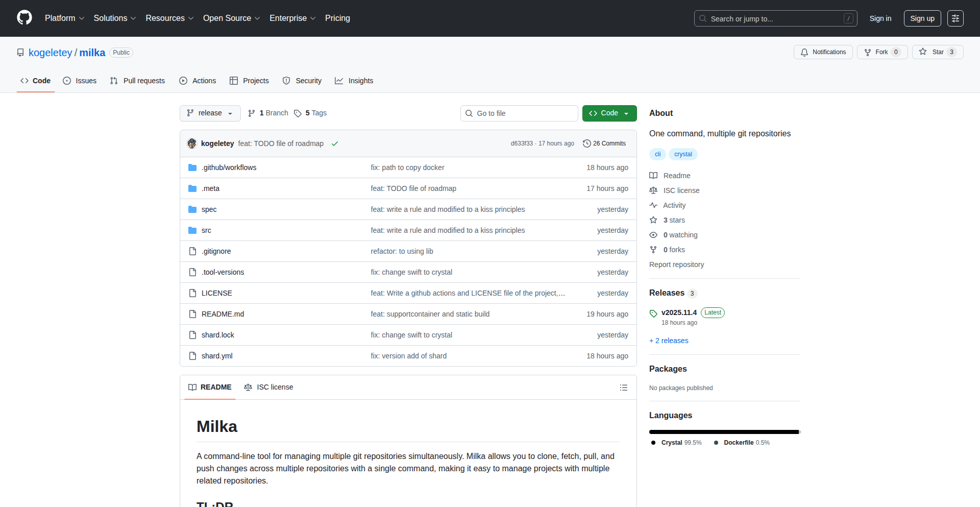Open the 5 Tags page
The image size is (980, 507).
pyautogui.click(x=310, y=113)
